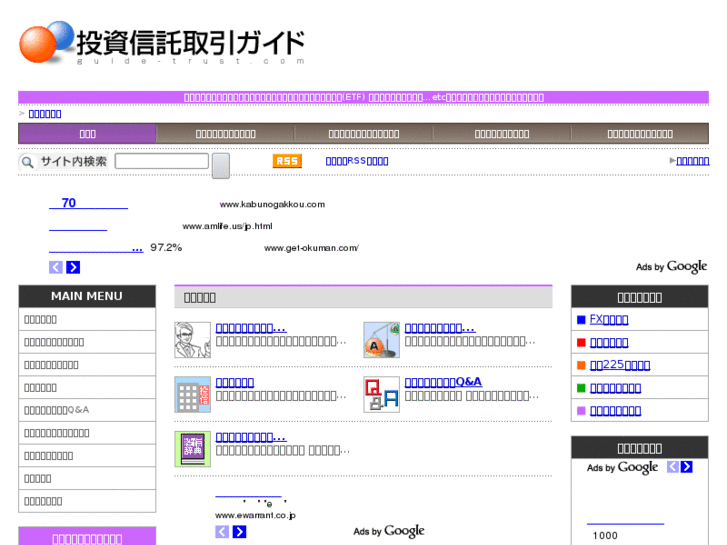This screenshot has width=727, height=545.
Task: Click the orange RSS feed icon
Action: pyautogui.click(x=287, y=161)
